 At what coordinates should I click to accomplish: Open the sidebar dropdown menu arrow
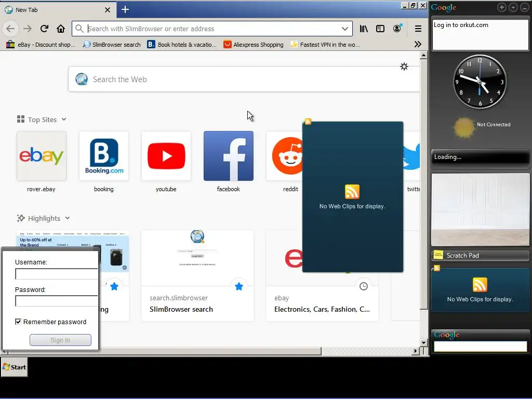click(513, 7)
